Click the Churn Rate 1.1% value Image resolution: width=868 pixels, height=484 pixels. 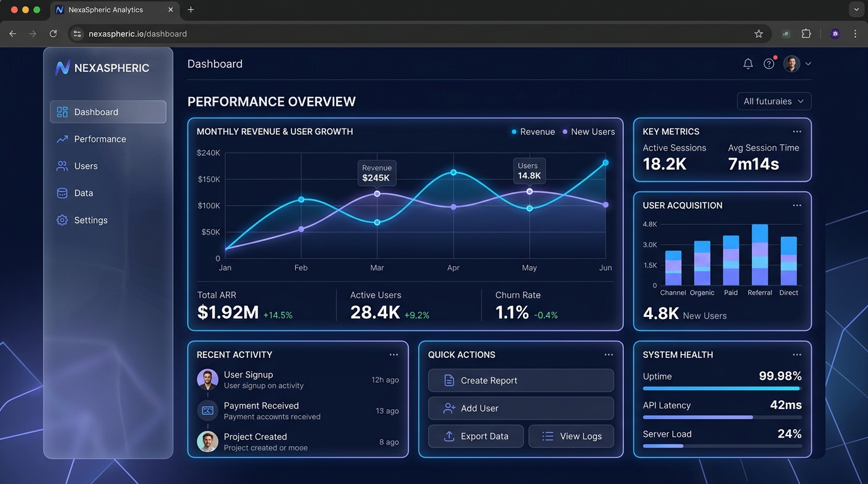click(512, 312)
